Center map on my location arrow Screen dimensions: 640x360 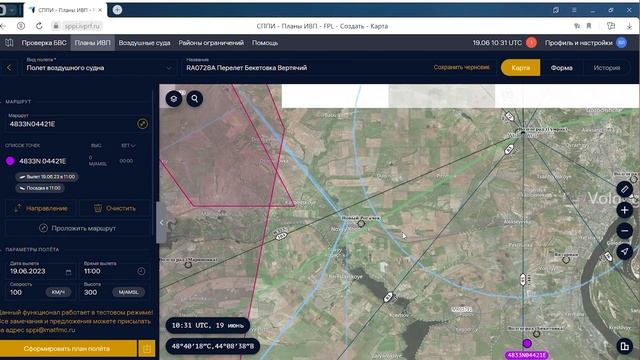(624, 251)
